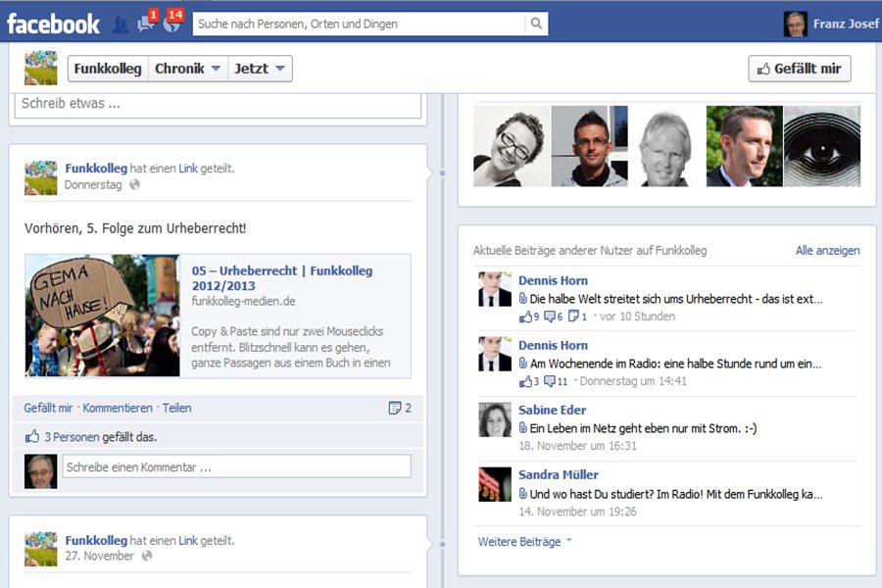882x588 pixels.
Task: Click the Schreibe einen Kommentar field
Action: point(236,467)
